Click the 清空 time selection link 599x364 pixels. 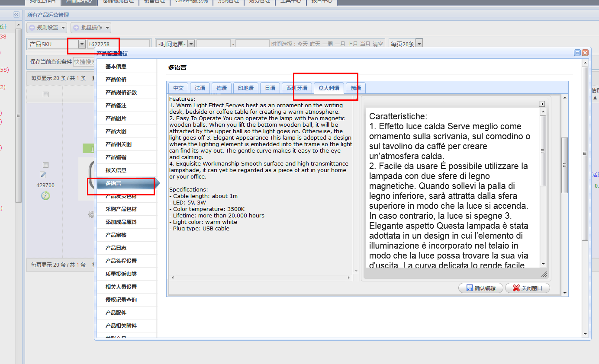pos(378,44)
